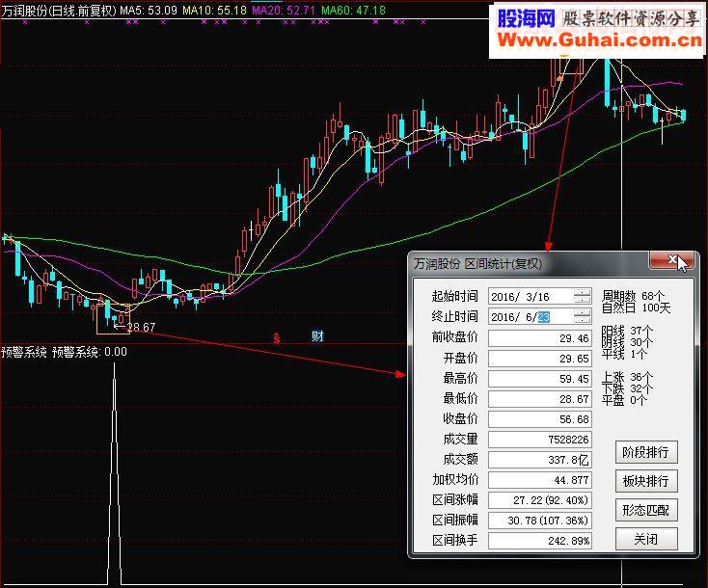This screenshot has height=588, width=708.
Task: Click the white spike in 预警系统 panel
Action: click(x=114, y=474)
